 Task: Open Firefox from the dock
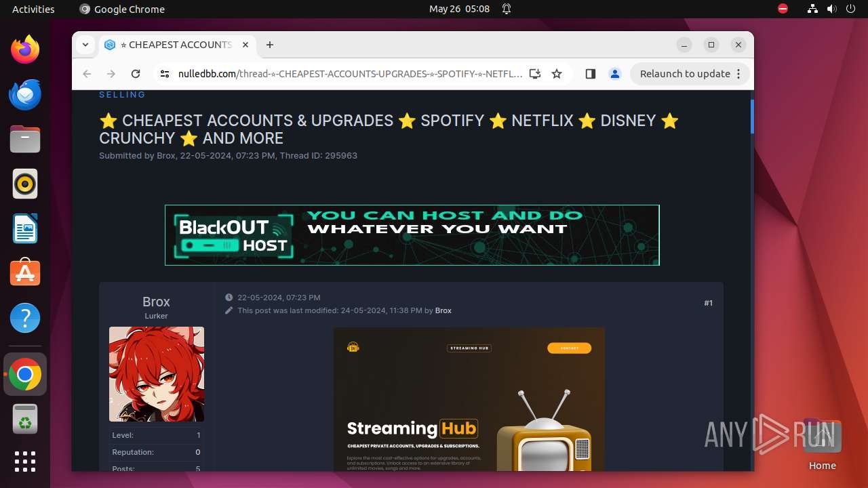click(x=25, y=49)
